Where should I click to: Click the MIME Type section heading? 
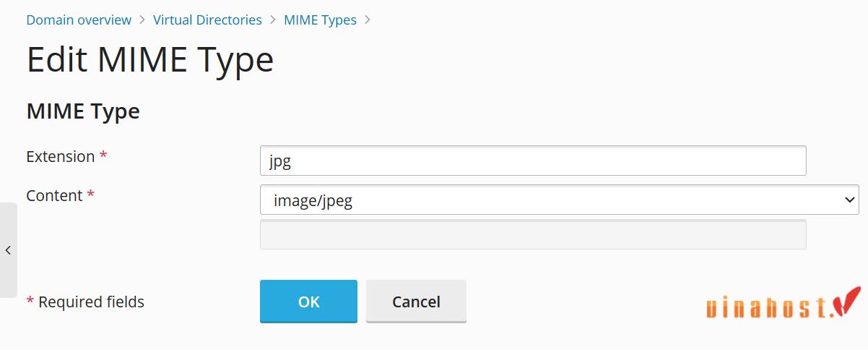click(83, 111)
